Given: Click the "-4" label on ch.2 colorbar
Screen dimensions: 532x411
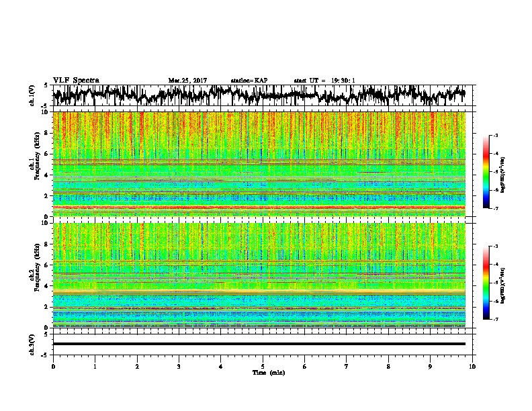Looking at the screenshot, I should coord(496,265).
